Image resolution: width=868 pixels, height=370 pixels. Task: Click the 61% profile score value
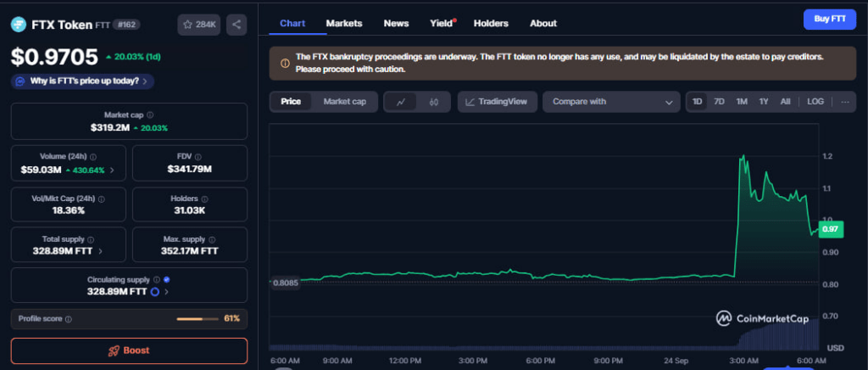[232, 319]
